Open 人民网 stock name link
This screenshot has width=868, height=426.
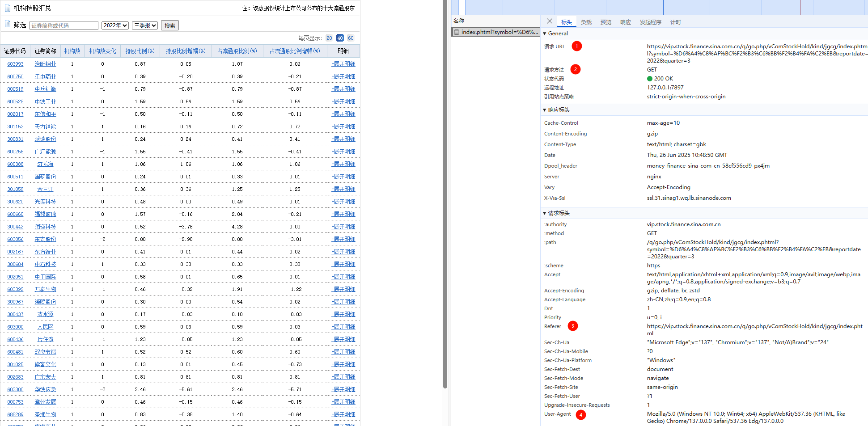coord(46,327)
